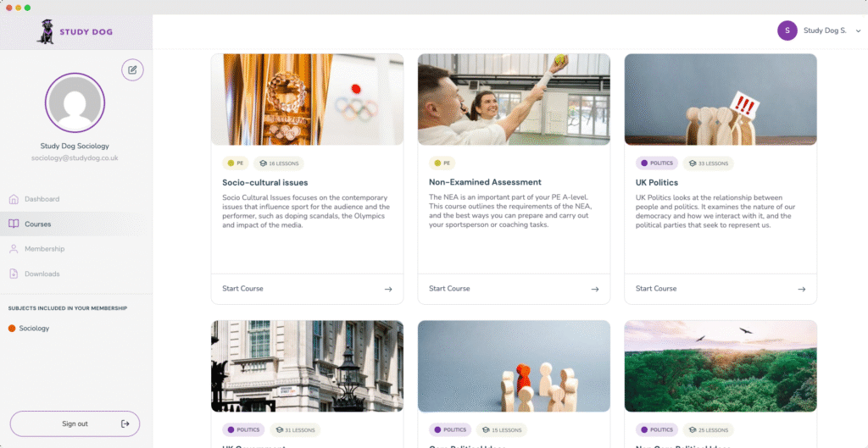
Task: Open the Dashboard home icon
Action: pos(14,199)
